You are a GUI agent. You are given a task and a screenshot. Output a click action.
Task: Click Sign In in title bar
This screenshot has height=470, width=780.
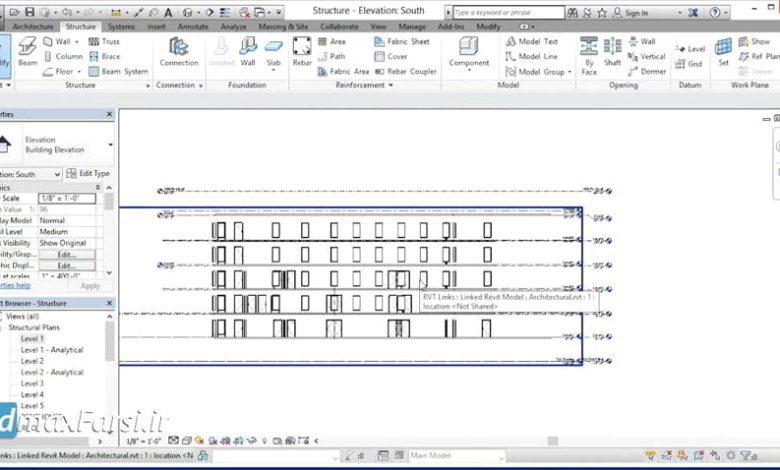click(x=630, y=13)
